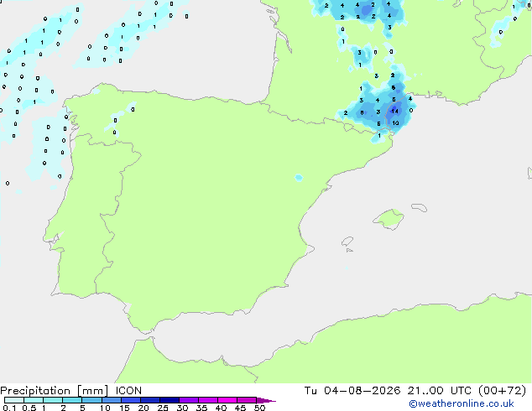The image size is (532, 411).
Task: Click the '20' legend scale label
Action: tap(143, 408)
